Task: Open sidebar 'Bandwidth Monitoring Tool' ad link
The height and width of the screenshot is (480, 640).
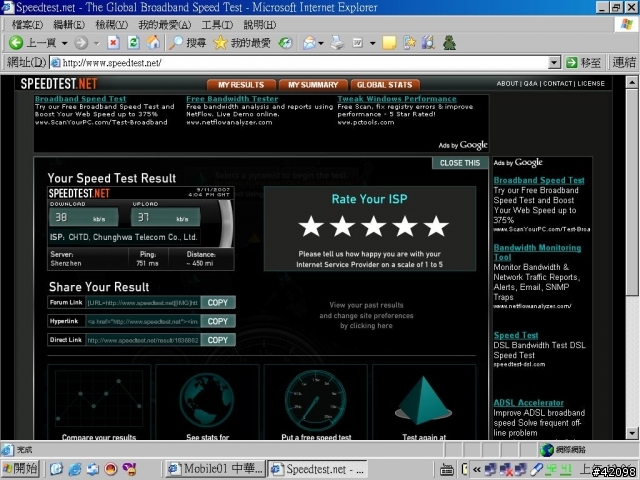Action: (x=537, y=252)
